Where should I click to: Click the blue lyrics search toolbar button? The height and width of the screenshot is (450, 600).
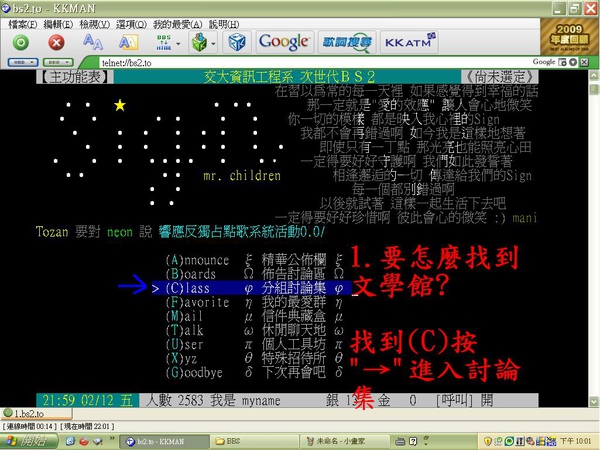coord(347,42)
